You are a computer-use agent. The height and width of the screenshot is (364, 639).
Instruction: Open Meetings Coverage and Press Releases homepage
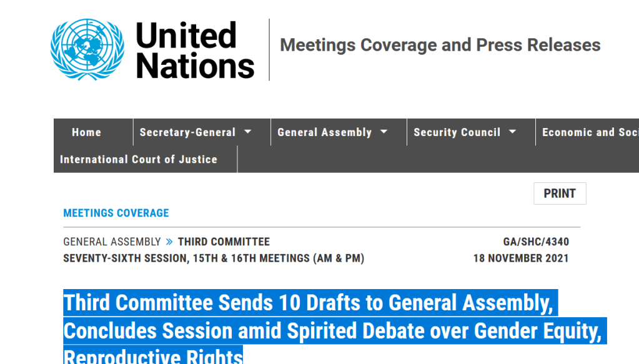tap(440, 45)
